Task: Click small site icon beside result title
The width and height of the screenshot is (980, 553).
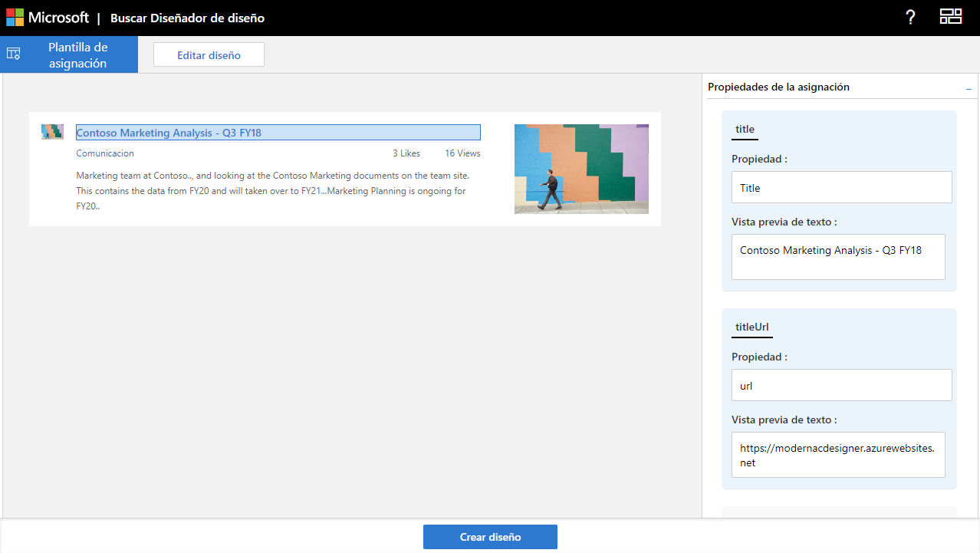Action: 52,132
